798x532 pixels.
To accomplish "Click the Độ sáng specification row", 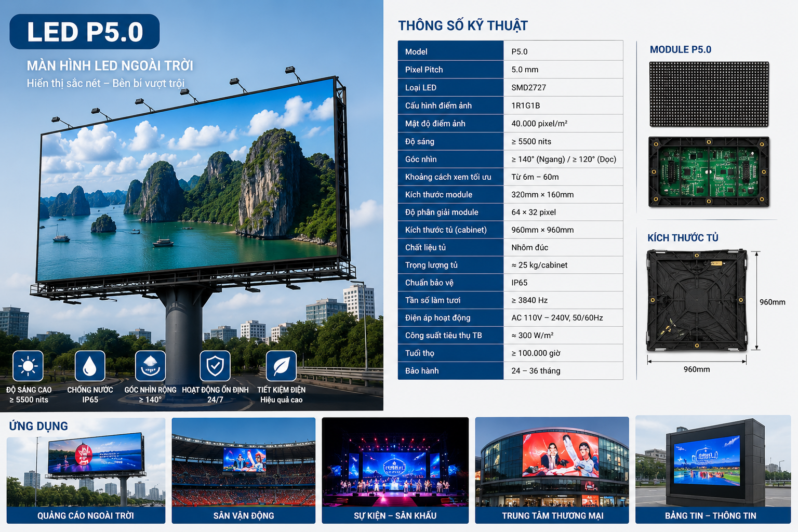I will 510,141.
